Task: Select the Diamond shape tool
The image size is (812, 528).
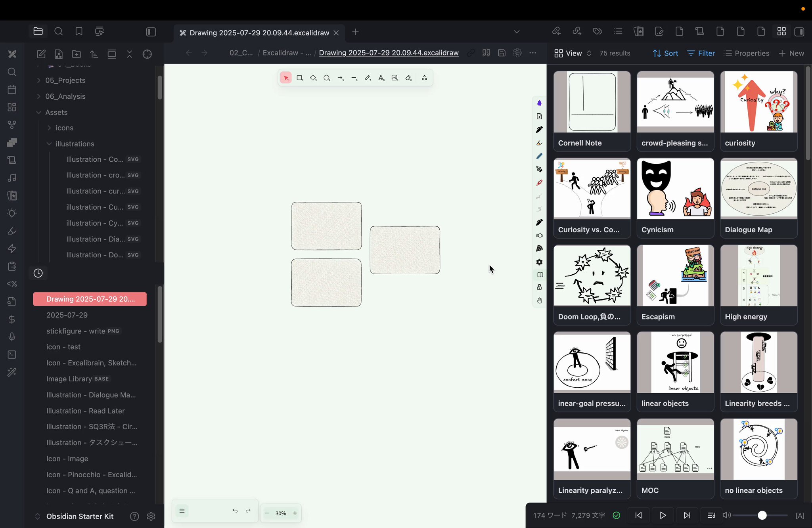Action: pos(313,78)
